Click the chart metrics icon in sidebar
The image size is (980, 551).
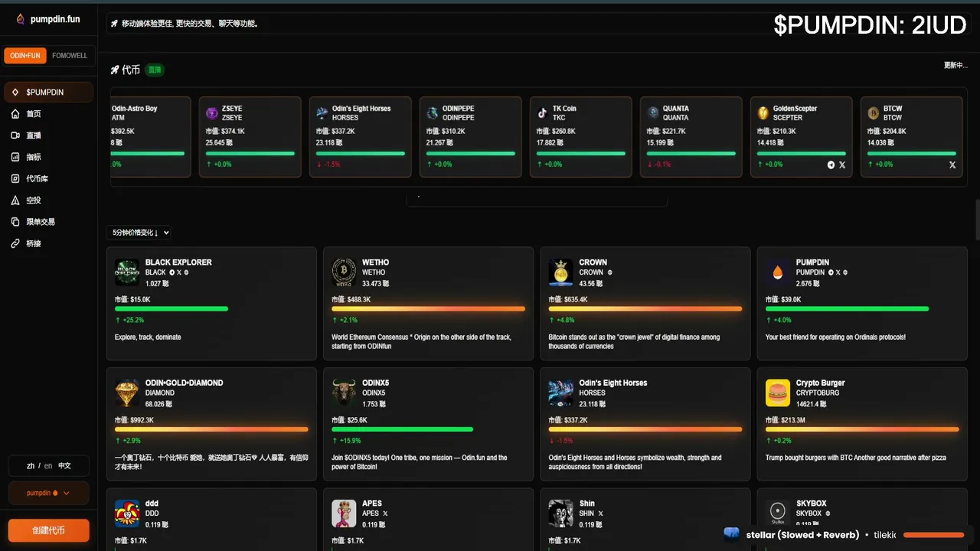(15, 157)
